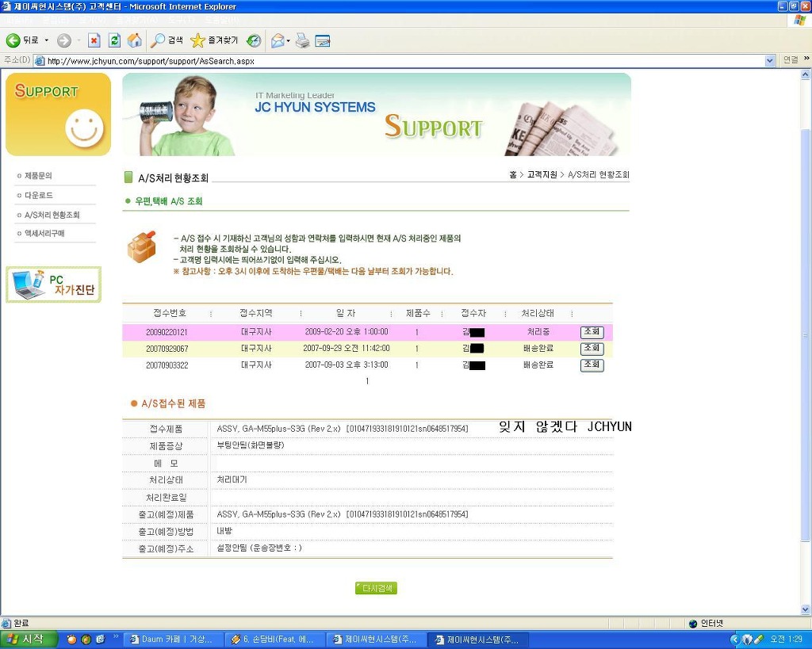Select receipt number 20090220121
The width and height of the screenshot is (812, 649).
167,332
